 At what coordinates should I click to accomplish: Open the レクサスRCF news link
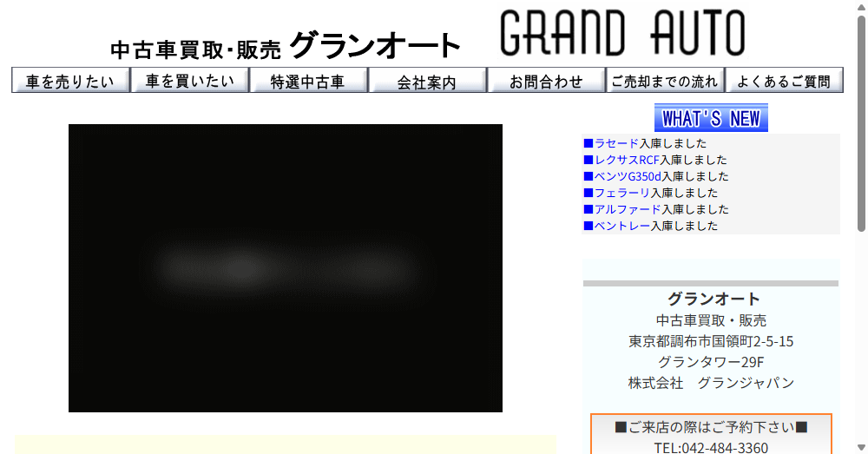pyautogui.click(x=627, y=160)
